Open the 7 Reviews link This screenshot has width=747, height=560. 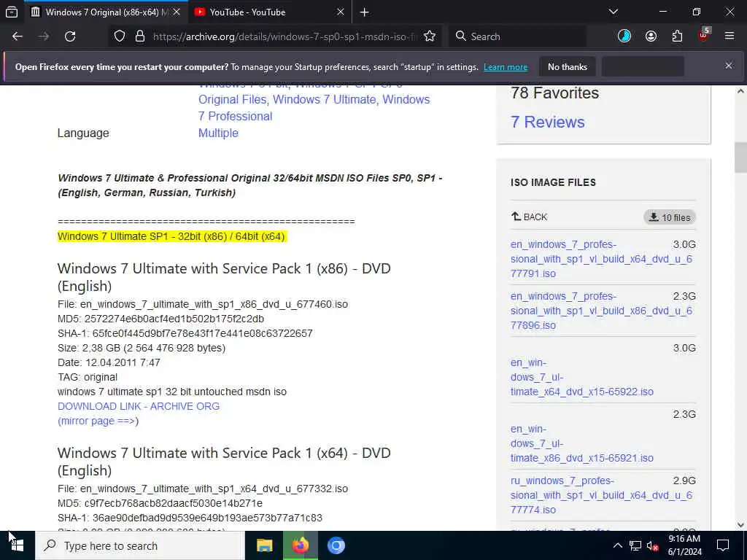[x=547, y=122]
